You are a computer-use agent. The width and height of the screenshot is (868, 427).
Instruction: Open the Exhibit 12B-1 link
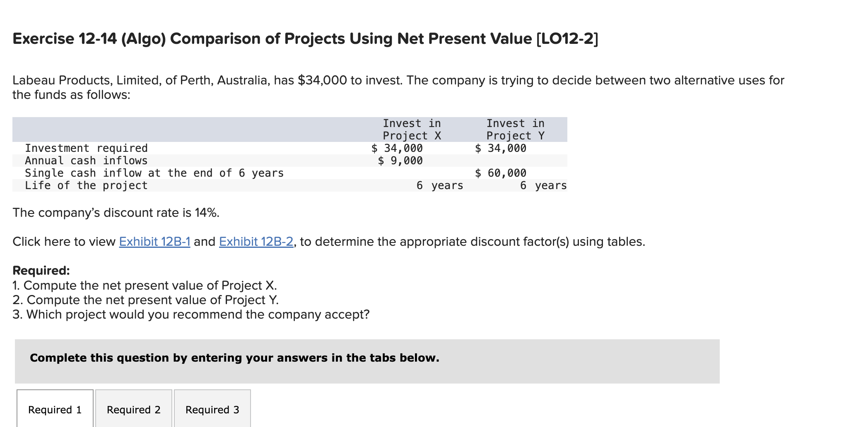[154, 242]
